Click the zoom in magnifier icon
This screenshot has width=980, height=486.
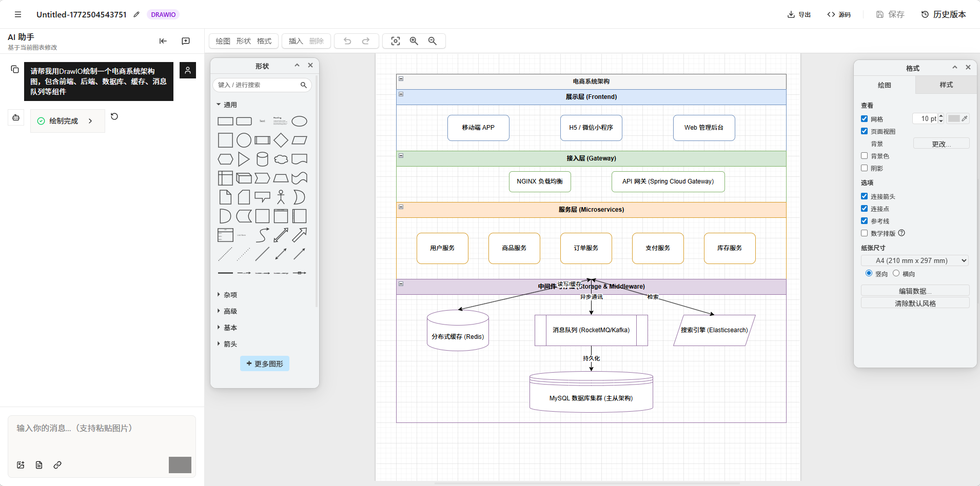[x=414, y=41]
